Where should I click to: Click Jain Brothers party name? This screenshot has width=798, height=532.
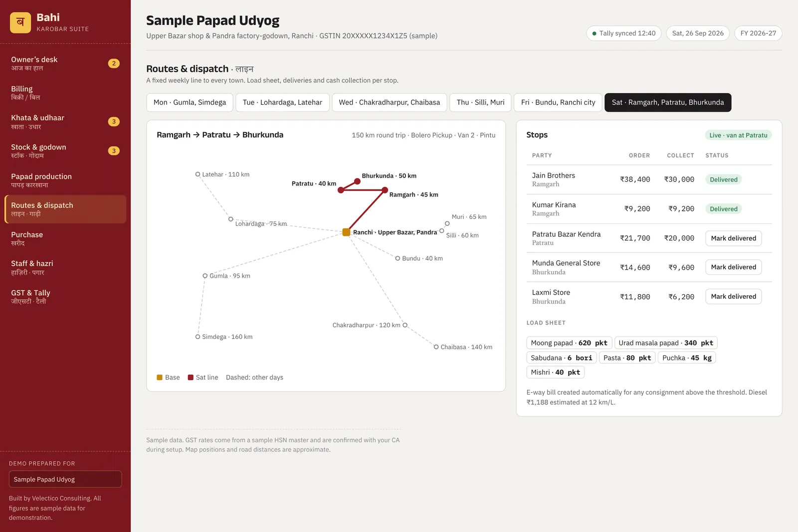coord(553,176)
